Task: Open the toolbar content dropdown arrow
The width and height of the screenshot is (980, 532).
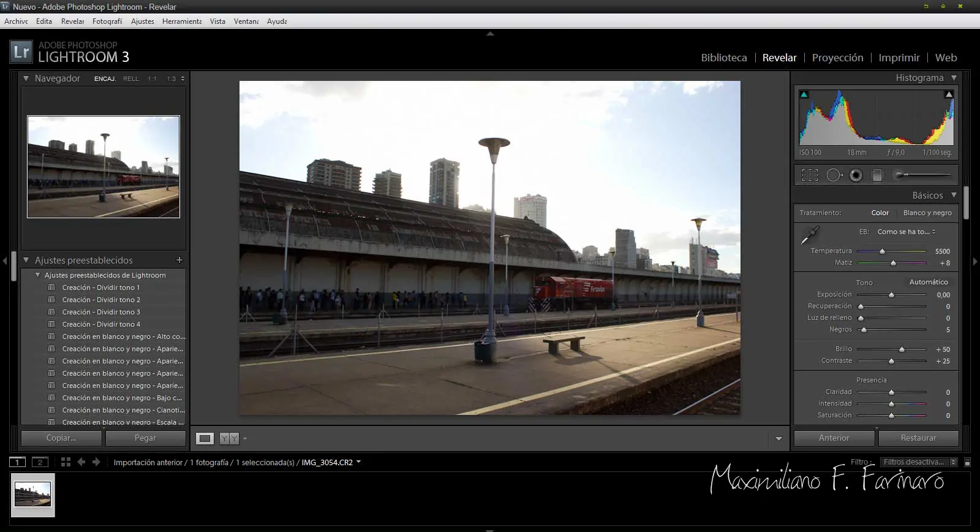Action: point(778,439)
